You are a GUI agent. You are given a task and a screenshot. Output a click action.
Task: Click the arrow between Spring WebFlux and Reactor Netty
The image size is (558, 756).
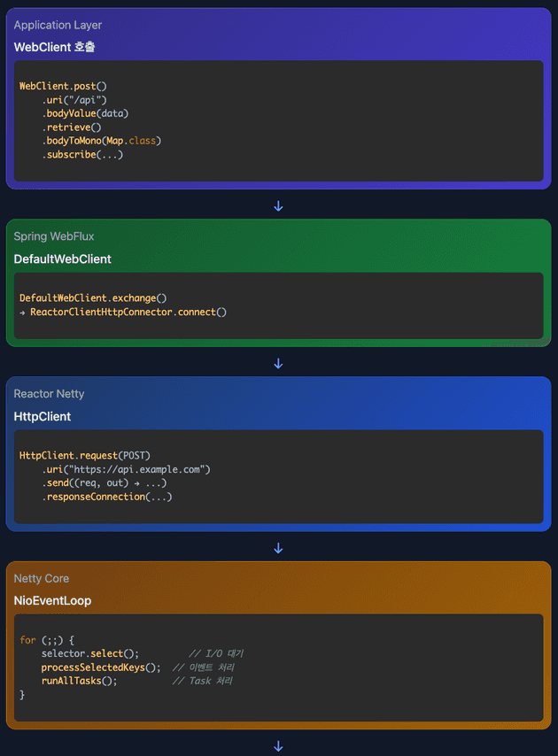(278, 363)
